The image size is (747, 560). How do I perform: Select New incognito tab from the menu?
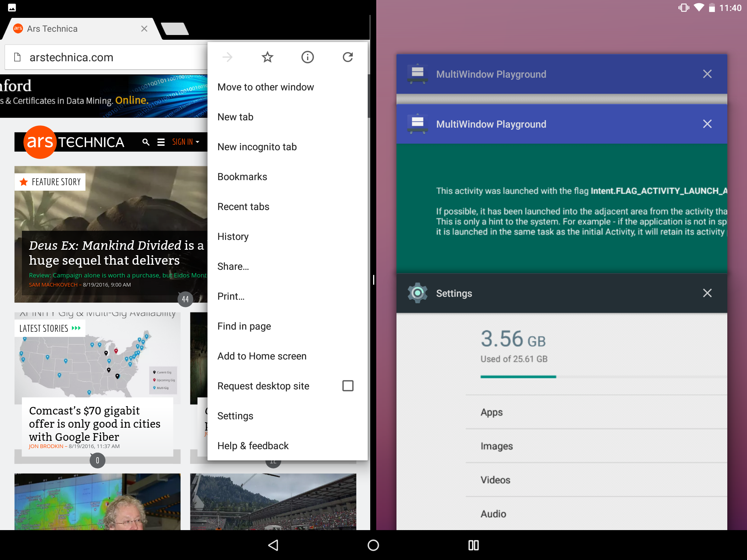point(257,147)
